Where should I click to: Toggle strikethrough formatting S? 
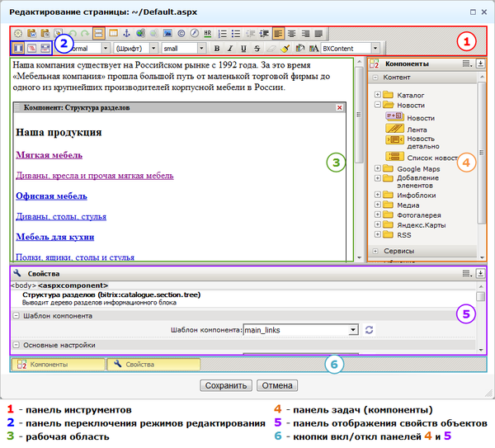pos(257,49)
